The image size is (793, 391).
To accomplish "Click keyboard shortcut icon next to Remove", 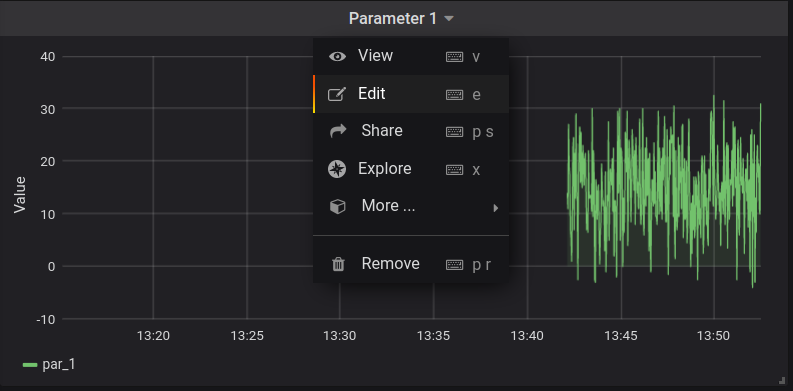I will click(454, 265).
